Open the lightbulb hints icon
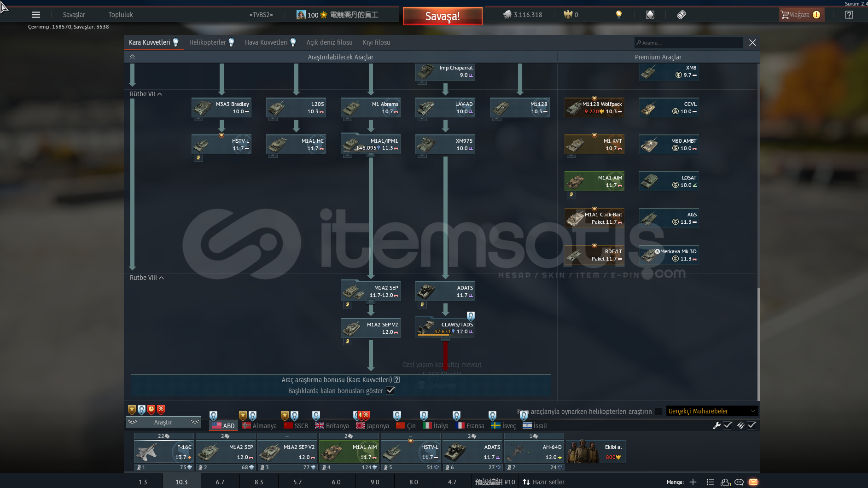This screenshot has width=868, height=488. click(x=619, y=15)
